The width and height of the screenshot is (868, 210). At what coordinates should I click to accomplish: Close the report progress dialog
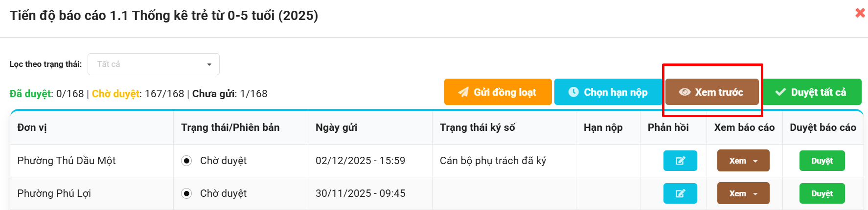pyautogui.click(x=860, y=13)
